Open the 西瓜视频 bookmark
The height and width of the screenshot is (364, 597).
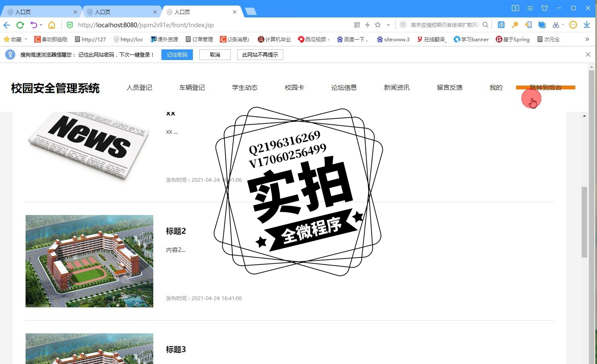[x=314, y=39]
